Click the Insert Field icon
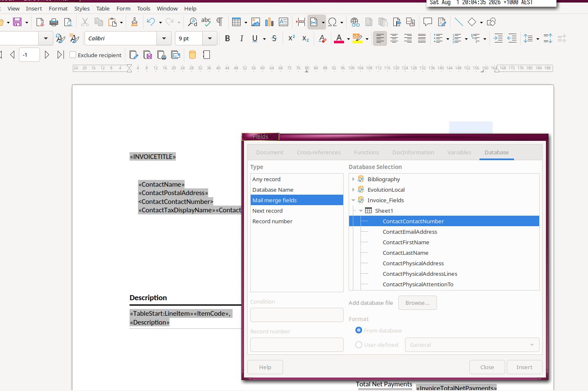The width and height of the screenshot is (588, 391). click(314, 22)
